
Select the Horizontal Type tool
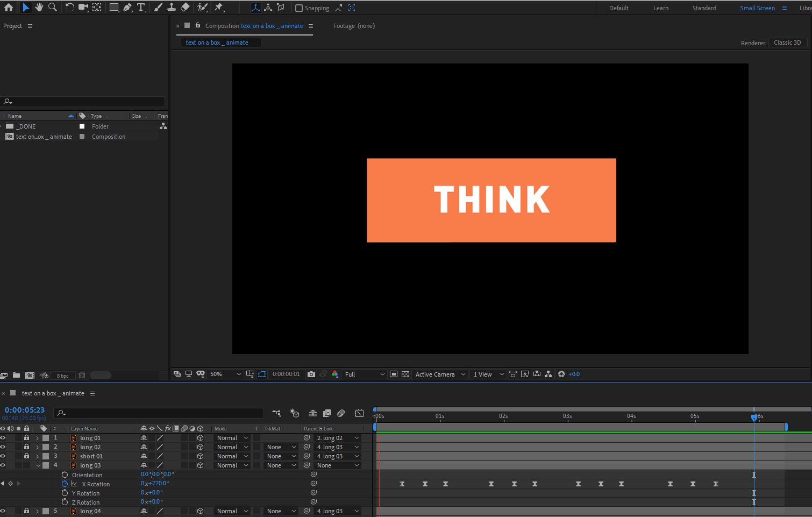click(x=141, y=8)
